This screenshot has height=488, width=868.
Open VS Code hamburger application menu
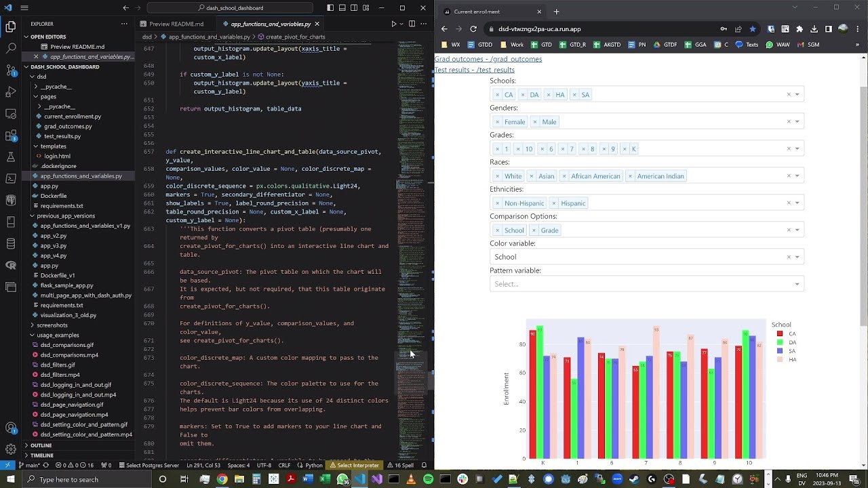pos(24,8)
